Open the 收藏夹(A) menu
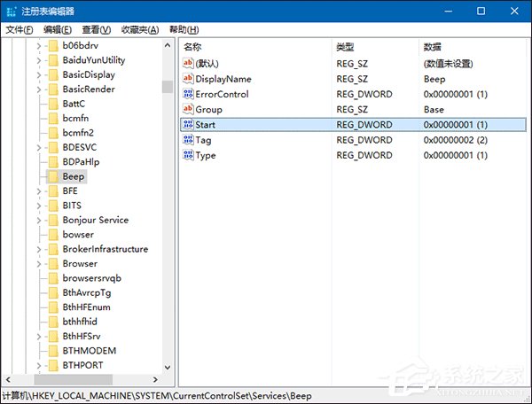 [x=140, y=30]
